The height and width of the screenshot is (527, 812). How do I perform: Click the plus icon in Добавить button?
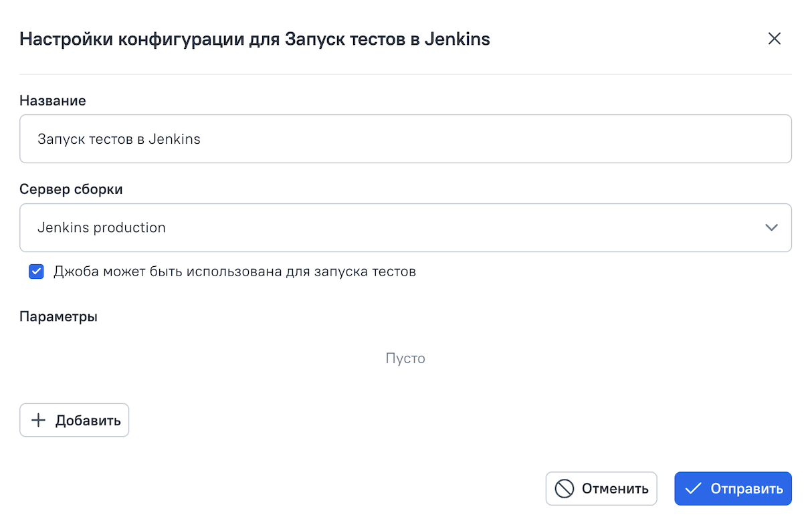coord(39,420)
